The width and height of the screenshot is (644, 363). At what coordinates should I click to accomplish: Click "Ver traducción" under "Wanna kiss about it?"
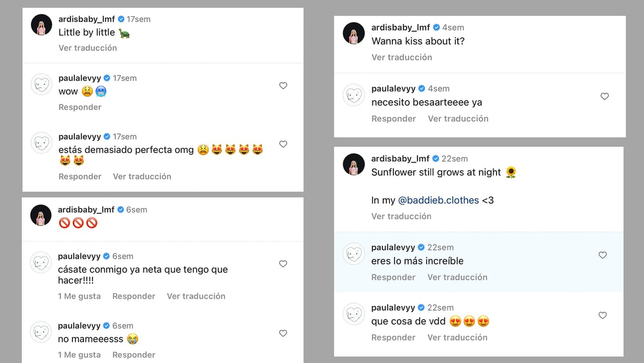click(401, 57)
